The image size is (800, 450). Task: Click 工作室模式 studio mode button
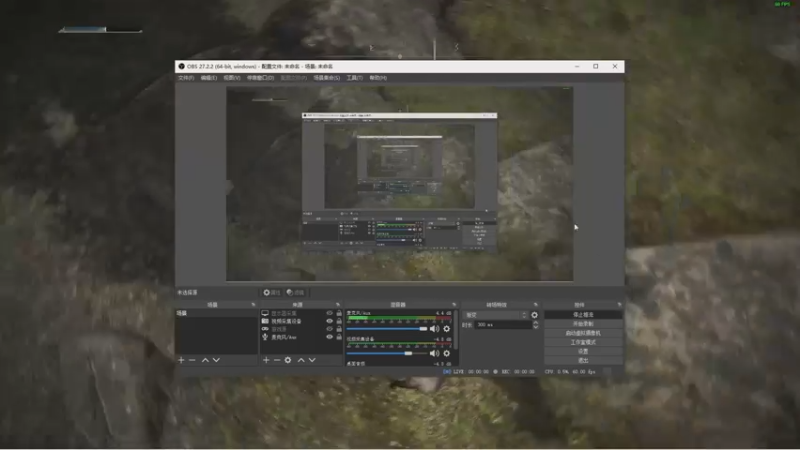[x=583, y=342]
